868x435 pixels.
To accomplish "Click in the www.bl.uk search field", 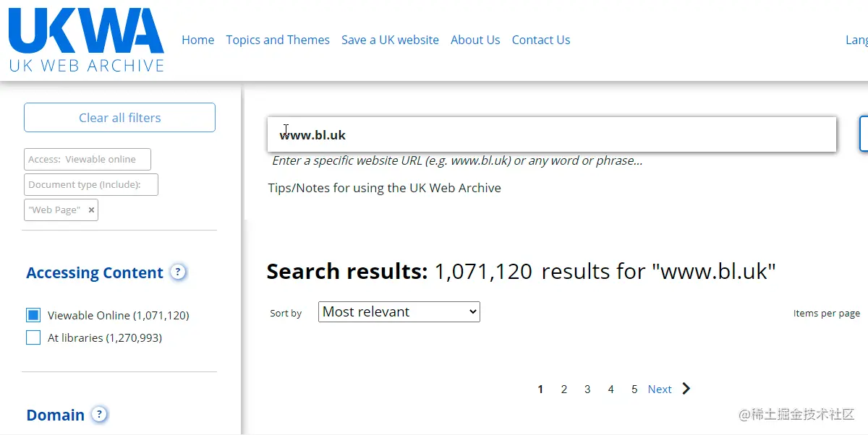I will (552, 135).
